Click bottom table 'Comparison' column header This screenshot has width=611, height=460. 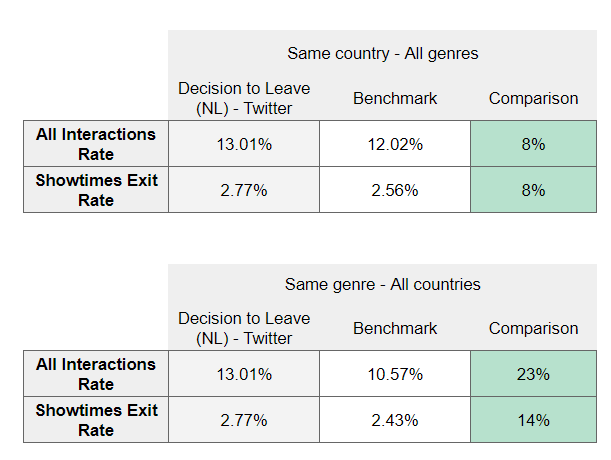pos(533,328)
